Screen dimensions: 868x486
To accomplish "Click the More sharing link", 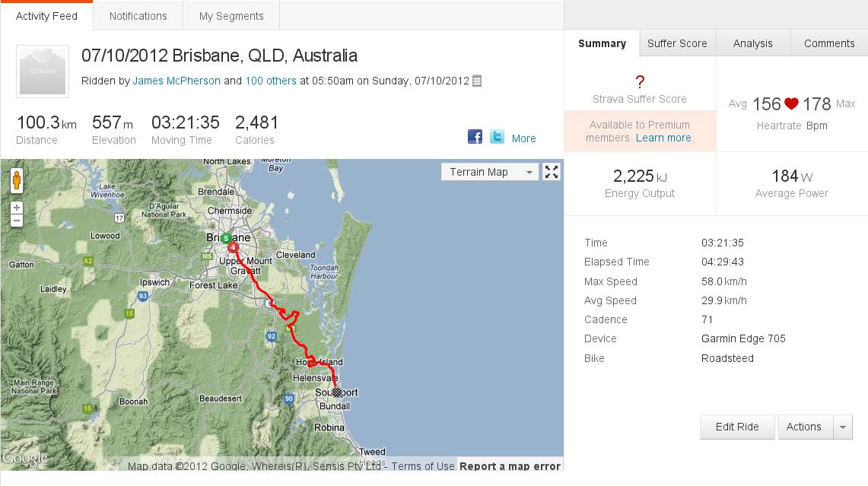I will [x=523, y=138].
